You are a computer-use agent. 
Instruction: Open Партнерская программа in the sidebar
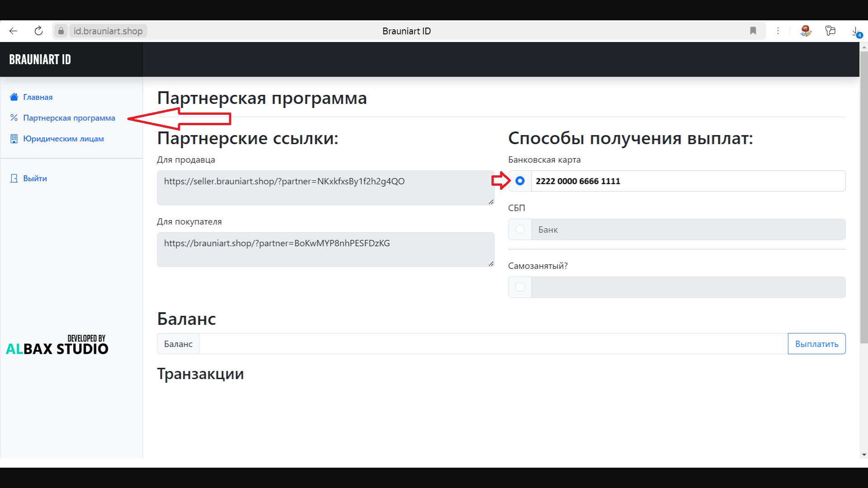(69, 118)
